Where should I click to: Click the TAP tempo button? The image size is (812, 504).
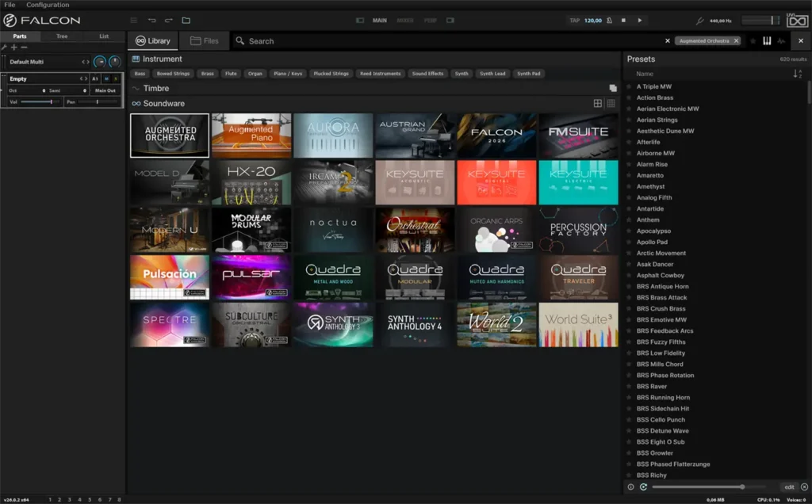(575, 21)
